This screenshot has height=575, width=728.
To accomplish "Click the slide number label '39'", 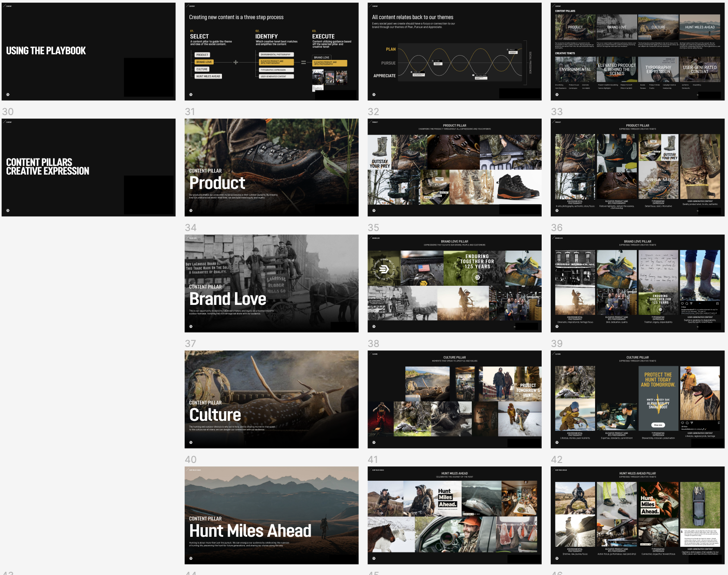I will (557, 344).
